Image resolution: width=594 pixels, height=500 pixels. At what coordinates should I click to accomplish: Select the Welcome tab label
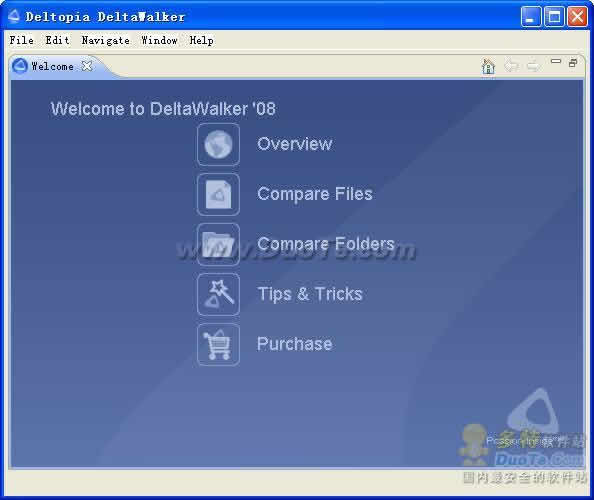[x=52, y=66]
